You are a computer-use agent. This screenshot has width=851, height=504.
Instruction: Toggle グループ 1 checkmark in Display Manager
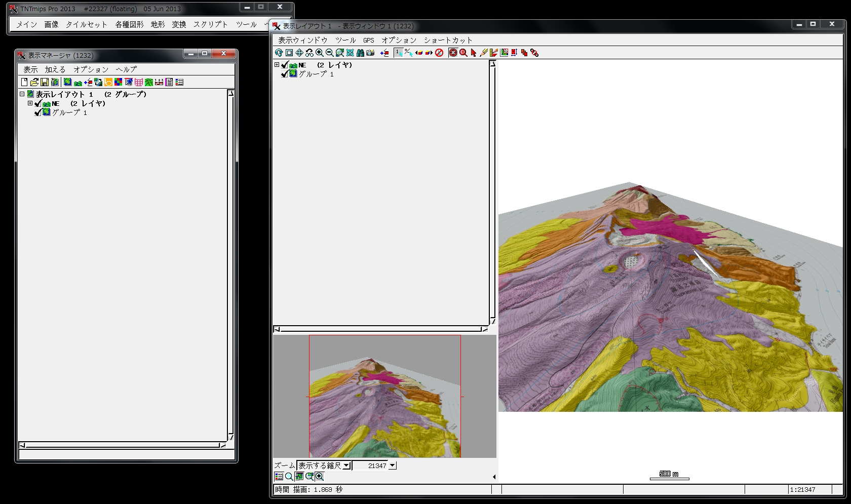[37, 112]
